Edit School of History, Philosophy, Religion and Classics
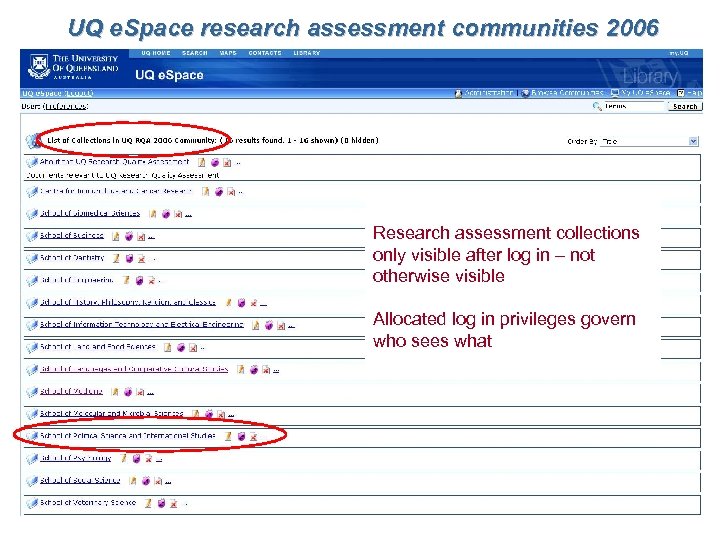Image resolution: width=720 pixels, height=540 pixels. [228, 302]
